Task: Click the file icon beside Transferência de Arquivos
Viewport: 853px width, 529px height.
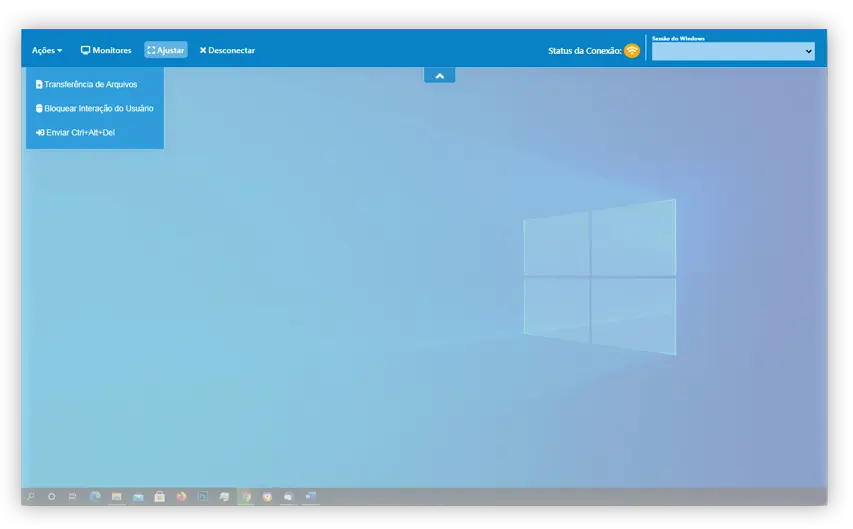Action: tap(39, 84)
